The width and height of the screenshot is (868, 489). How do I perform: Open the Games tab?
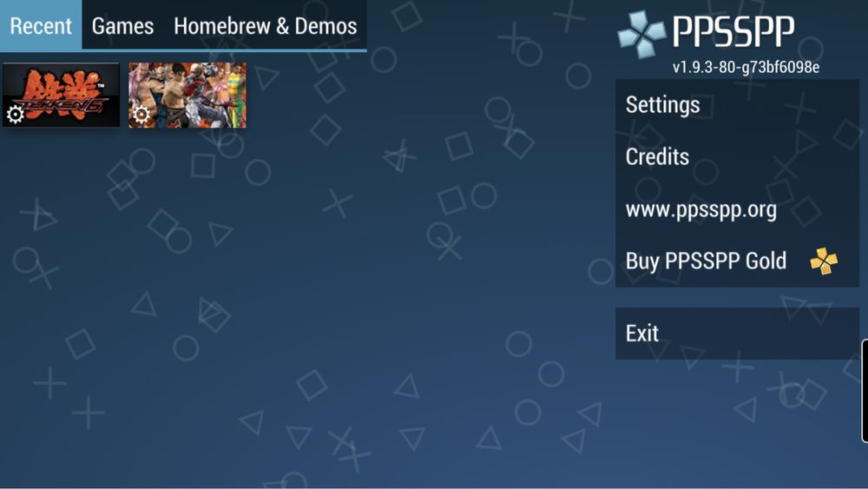(x=123, y=25)
